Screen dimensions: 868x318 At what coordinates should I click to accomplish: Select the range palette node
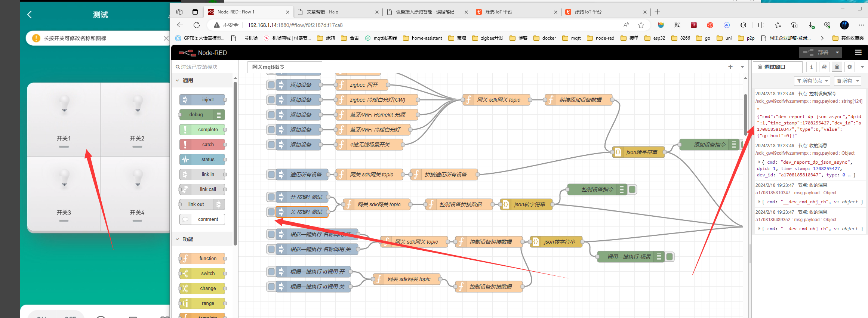(x=202, y=303)
